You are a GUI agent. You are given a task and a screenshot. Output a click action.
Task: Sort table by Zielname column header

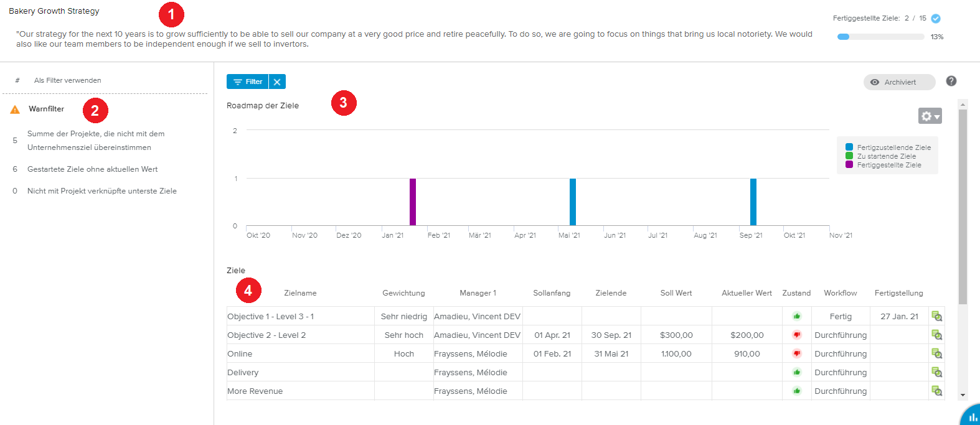tap(300, 293)
